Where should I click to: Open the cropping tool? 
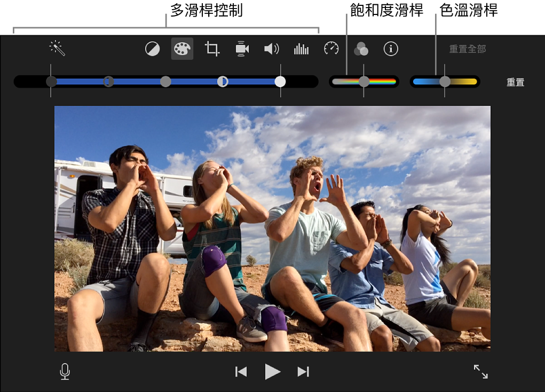point(212,49)
